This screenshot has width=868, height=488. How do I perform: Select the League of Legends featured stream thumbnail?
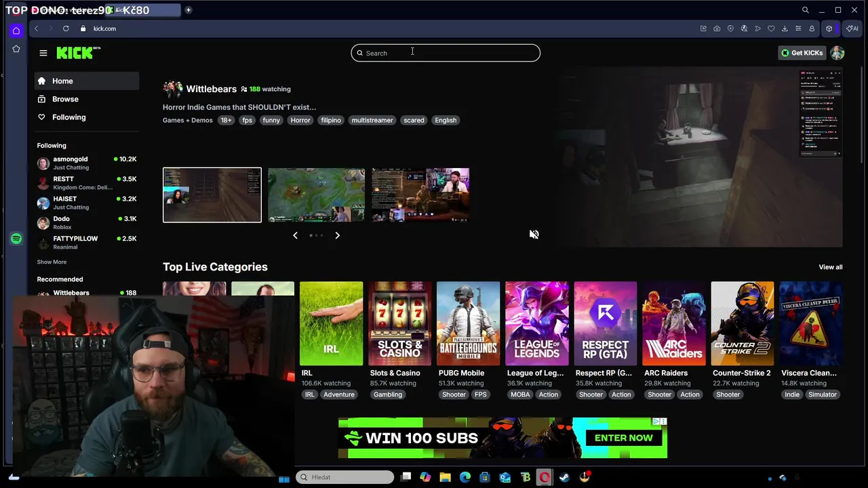(316, 195)
